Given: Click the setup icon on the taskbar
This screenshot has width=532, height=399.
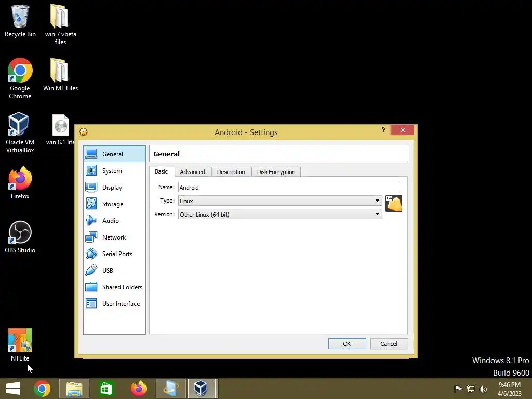Looking at the screenshot, I should [170, 389].
